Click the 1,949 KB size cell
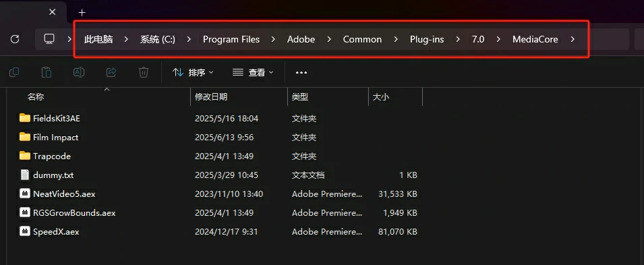This screenshot has height=265, width=644. [400, 213]
